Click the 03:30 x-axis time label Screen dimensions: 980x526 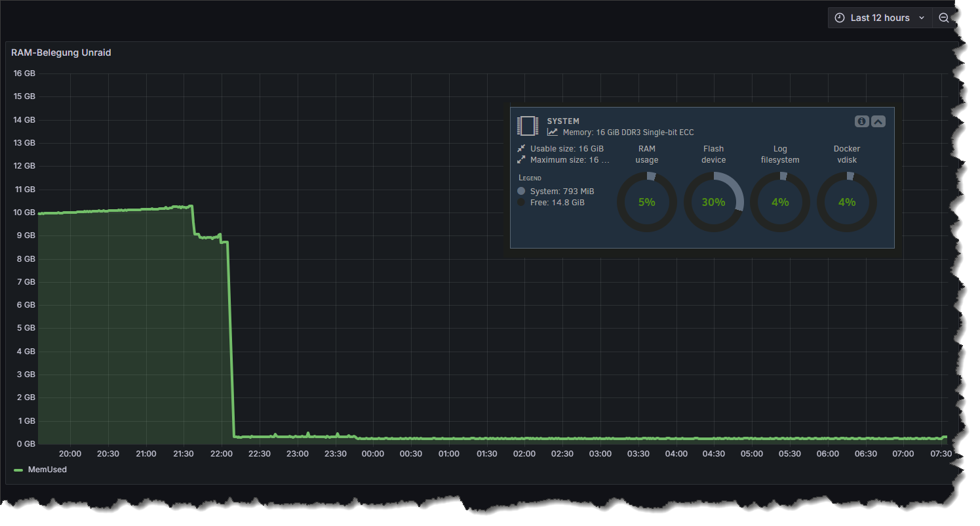(638, 454)
